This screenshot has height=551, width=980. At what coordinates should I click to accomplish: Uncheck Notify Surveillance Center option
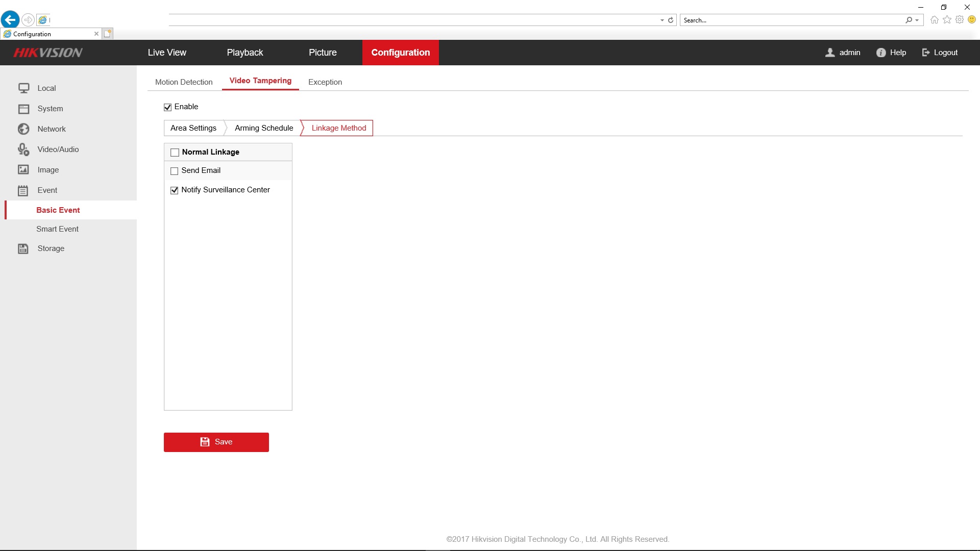pos(175,190)
